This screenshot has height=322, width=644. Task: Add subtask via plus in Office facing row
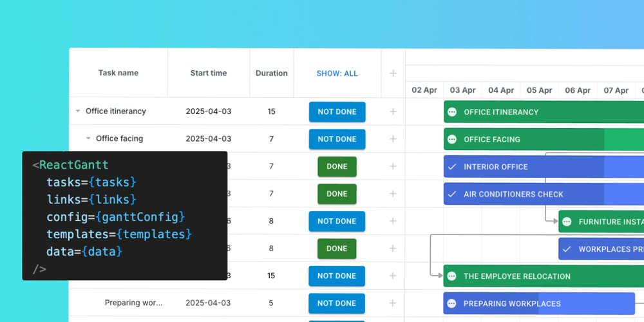tap(393, 139)
